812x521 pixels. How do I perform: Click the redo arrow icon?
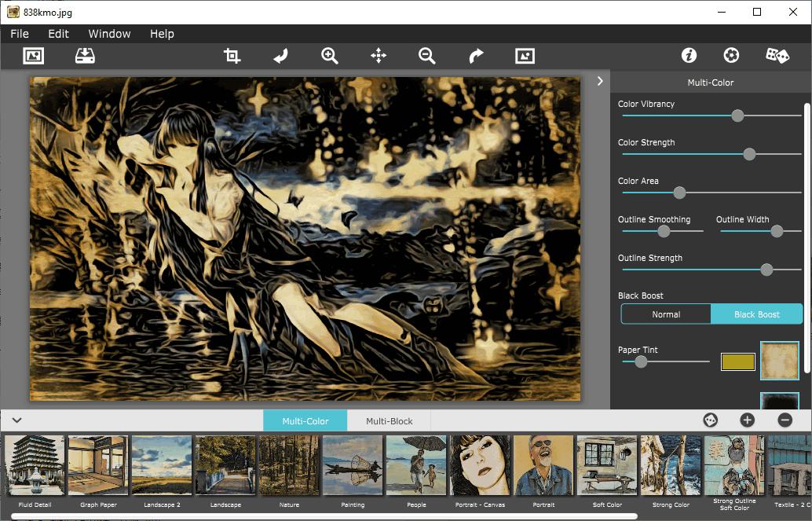tap(476, 56)
